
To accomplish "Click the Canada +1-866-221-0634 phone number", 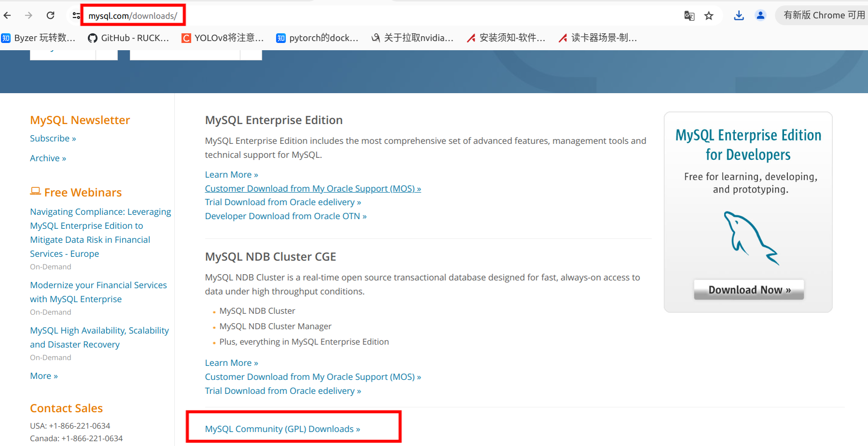I will pyautogui.click(x=92, y=438).
